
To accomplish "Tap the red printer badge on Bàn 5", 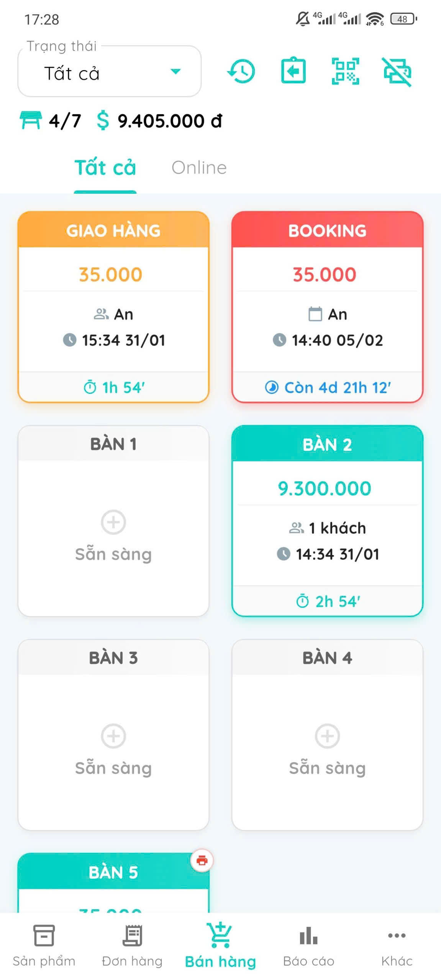I will click(x=202, y=861).
